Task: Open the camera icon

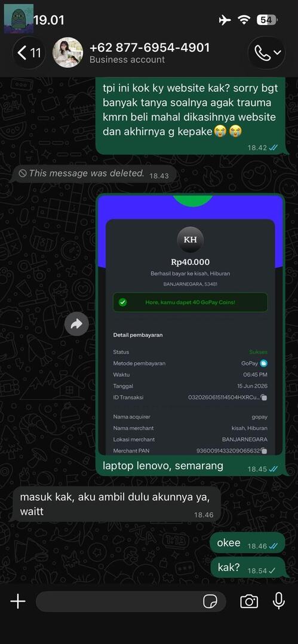Action: [x=249, y=602]
